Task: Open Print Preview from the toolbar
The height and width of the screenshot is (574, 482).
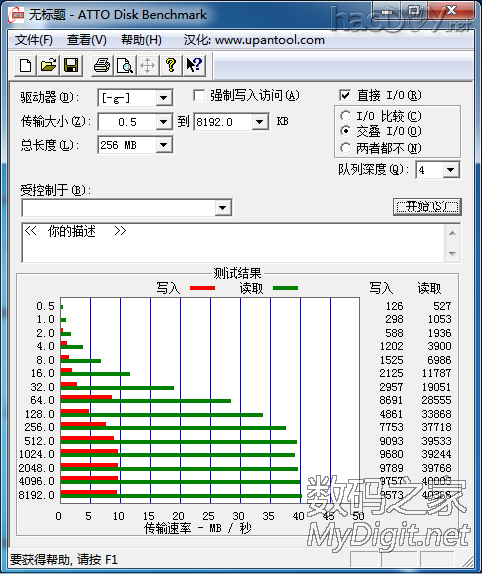Action: [x=125, y=66]
